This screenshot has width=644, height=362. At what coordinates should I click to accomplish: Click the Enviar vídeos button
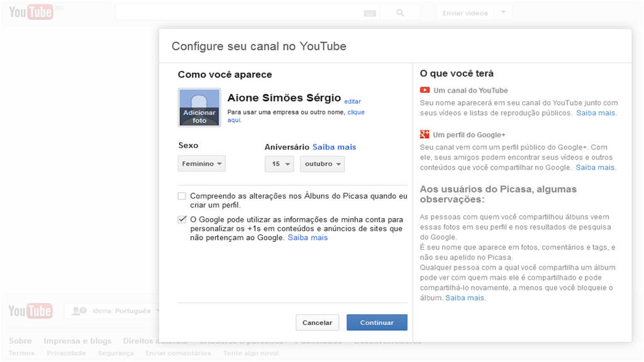click(465, 13)
